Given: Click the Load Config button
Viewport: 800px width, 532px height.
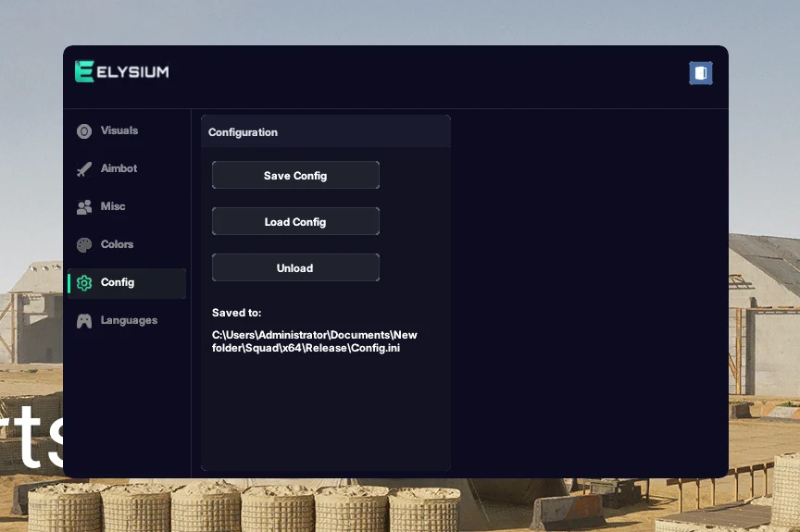Looking at the screenshot, I should (295, 221).
